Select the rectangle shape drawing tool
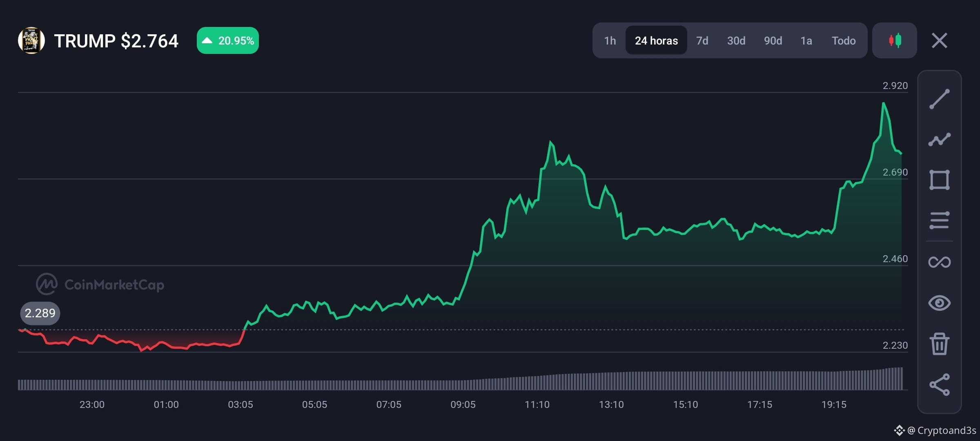Viewport: 980px width, 441px height. pos(939,180)
